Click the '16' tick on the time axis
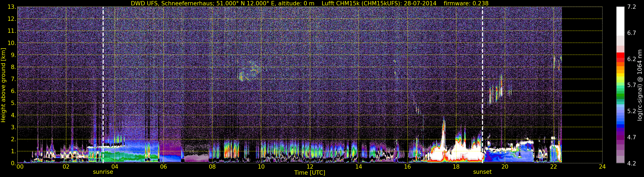The height and width of the screenshot is (177, 644). [x=407, y=167]
